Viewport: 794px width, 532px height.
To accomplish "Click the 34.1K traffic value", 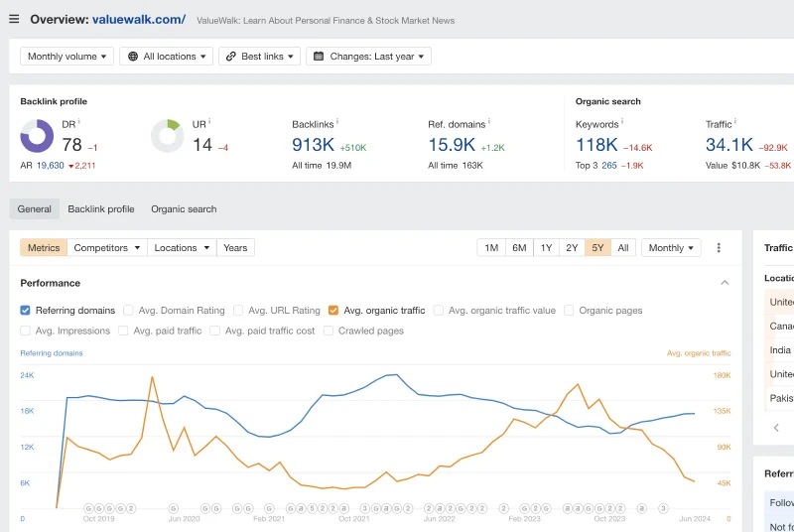I will click(729, 145).
